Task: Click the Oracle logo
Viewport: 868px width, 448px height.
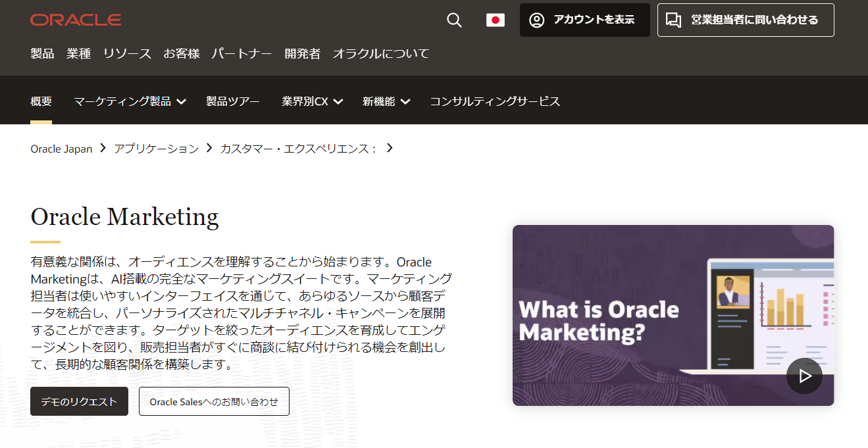Action: (76, 20)
